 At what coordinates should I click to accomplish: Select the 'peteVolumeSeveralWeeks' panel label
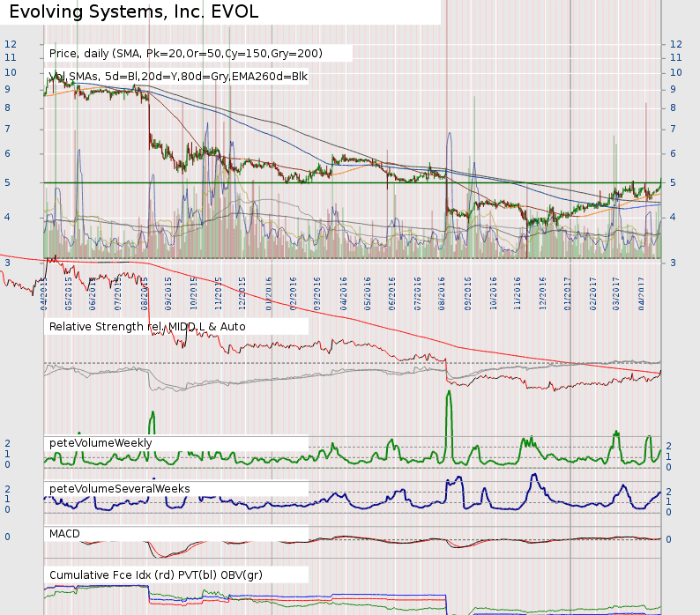pos(120,489)
